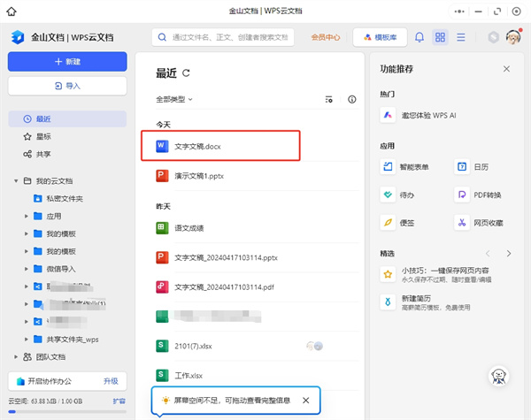531x420 pixels.
Task: Switch to grid view layout
Action: click(440, 37)
